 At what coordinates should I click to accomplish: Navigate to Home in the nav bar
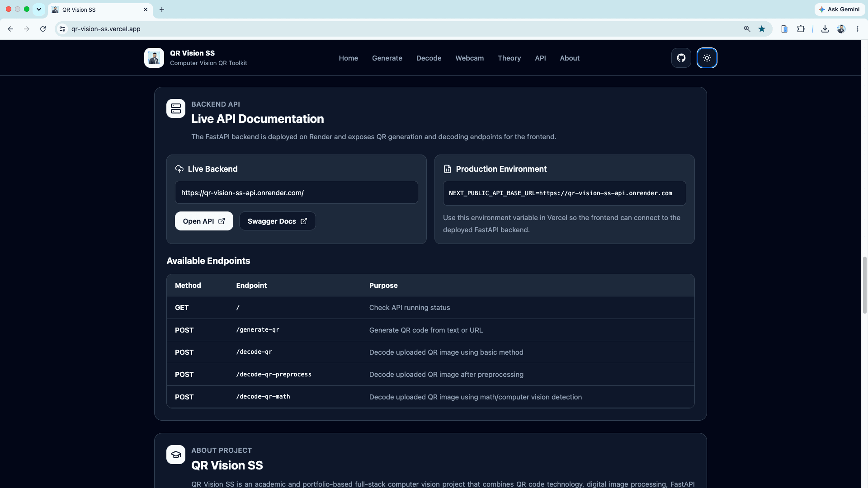[x=348, y=58]
